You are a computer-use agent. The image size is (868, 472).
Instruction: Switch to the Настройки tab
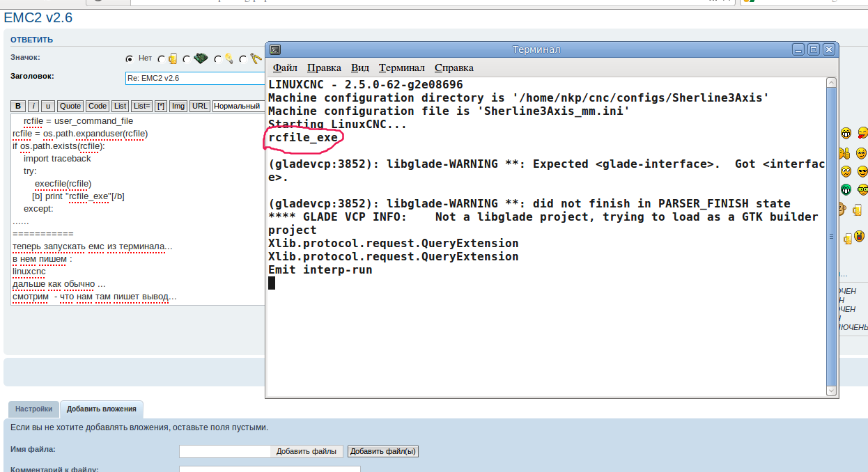pyautogui.click(x=33, y=409)
